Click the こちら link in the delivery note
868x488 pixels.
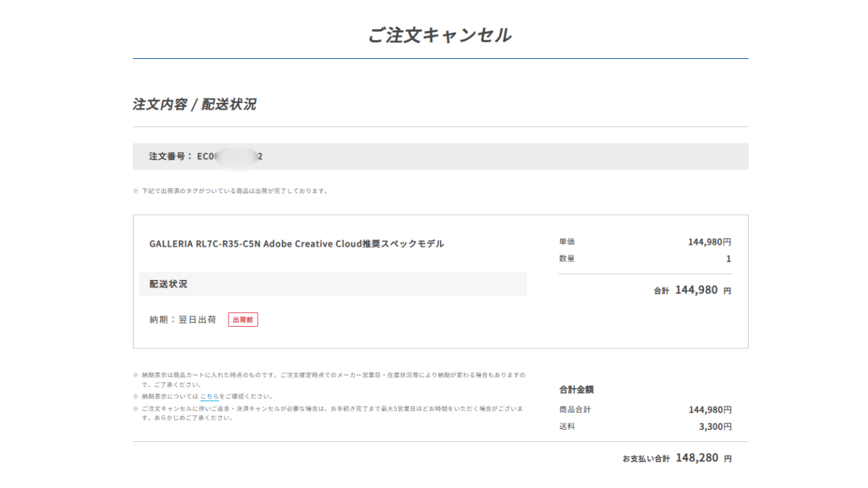tap(209, 396)
